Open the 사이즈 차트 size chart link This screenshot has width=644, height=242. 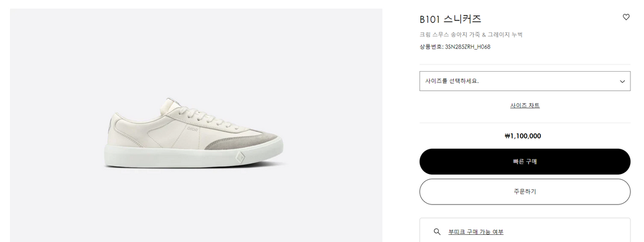point(525,106)
